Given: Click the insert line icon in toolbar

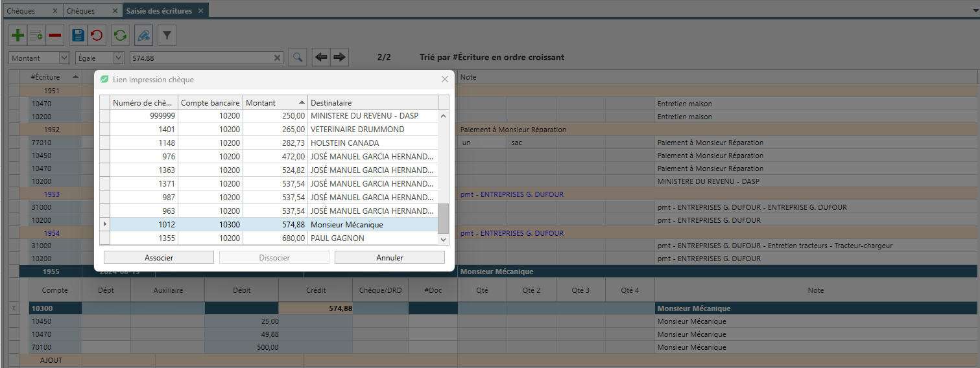Looking at the screenshot, I should click(36, 35).
